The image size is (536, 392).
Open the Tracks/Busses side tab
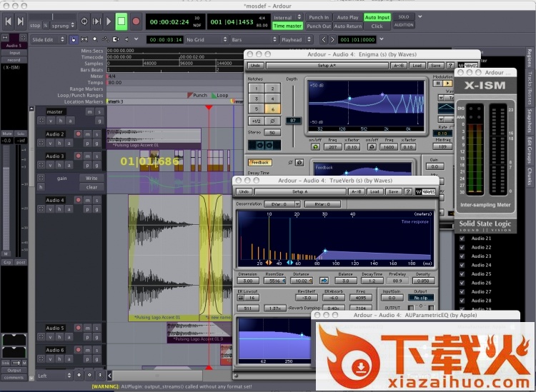530,88
